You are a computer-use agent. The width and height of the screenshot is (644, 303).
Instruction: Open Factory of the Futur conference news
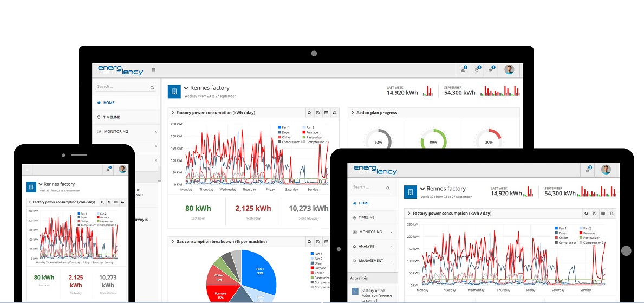click(x=376, y=295)
